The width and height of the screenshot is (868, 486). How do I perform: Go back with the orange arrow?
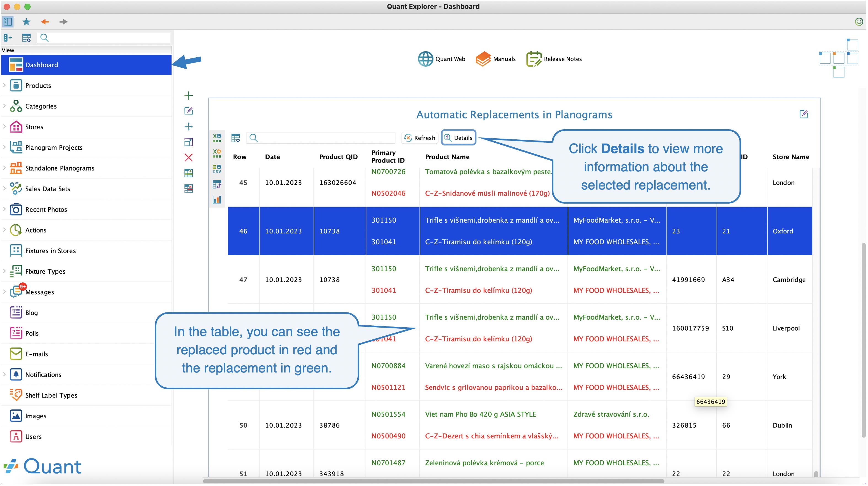(x=45, y=22)
